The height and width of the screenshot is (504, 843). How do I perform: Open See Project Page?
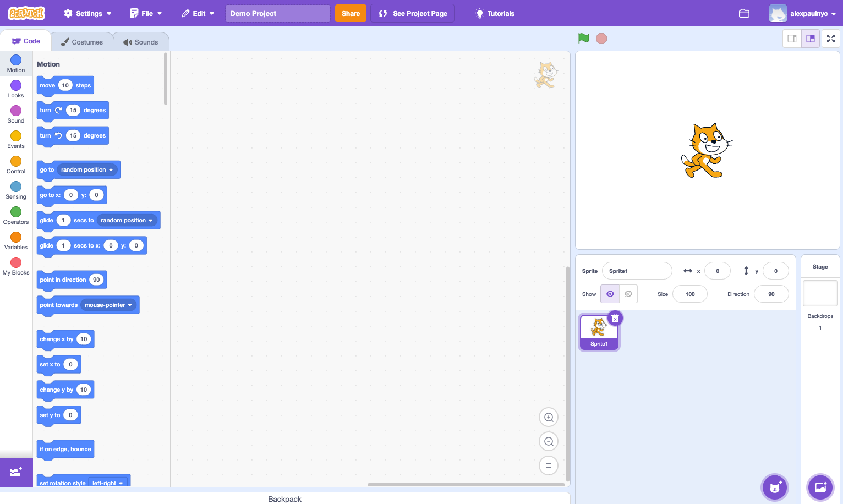point(413,13)
